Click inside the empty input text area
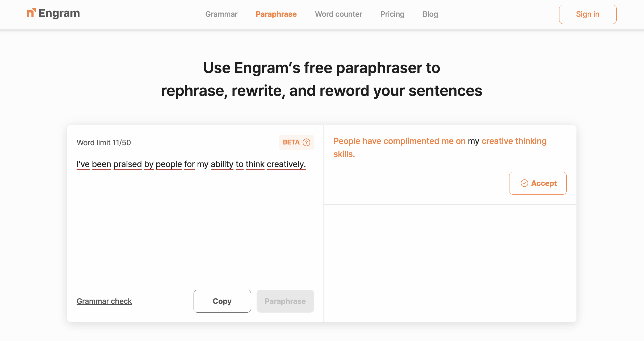 pyautogui.click(x=195, y=226)
